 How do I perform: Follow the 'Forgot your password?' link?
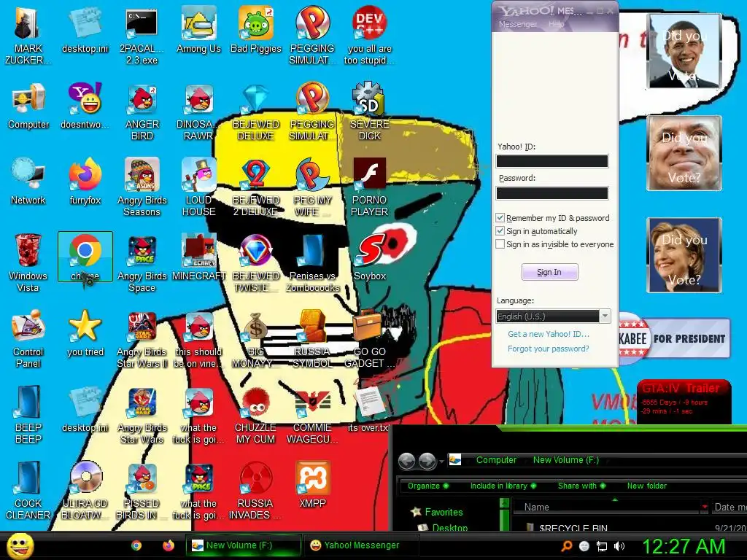[x=549, y=349]
